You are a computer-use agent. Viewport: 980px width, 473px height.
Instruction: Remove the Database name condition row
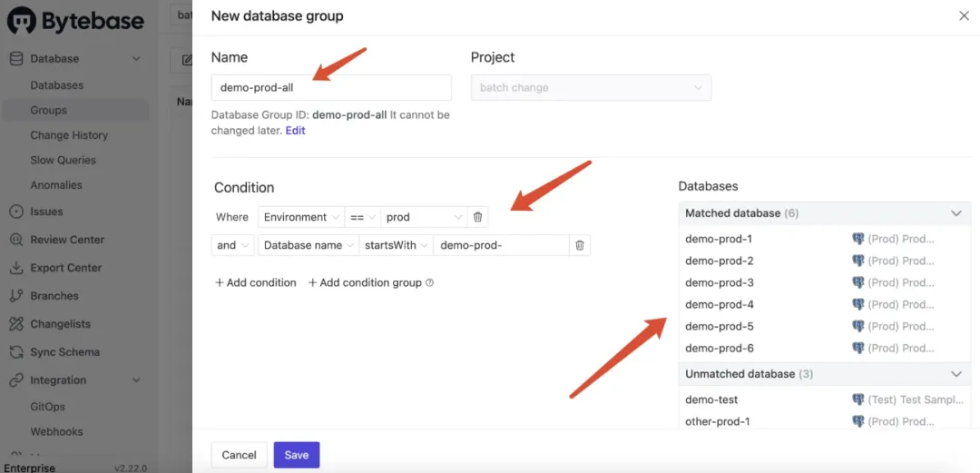point(580,245)
